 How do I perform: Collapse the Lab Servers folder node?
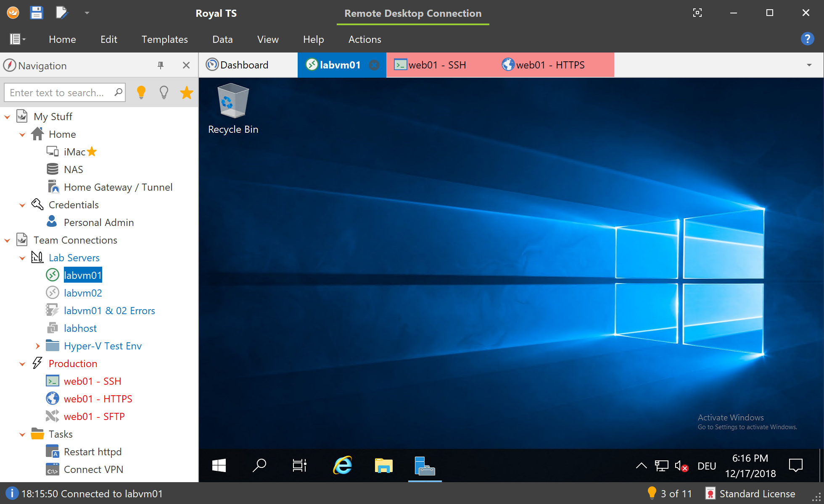(22, 258)
